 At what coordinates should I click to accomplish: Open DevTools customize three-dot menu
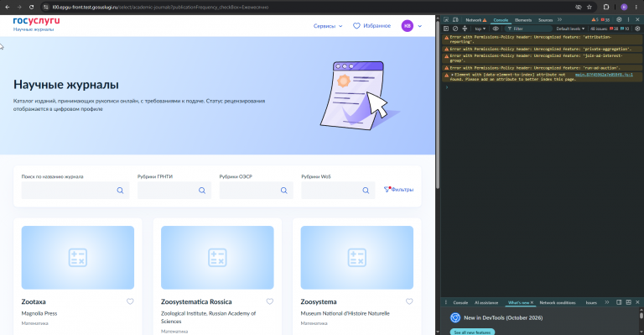[628, 19]
